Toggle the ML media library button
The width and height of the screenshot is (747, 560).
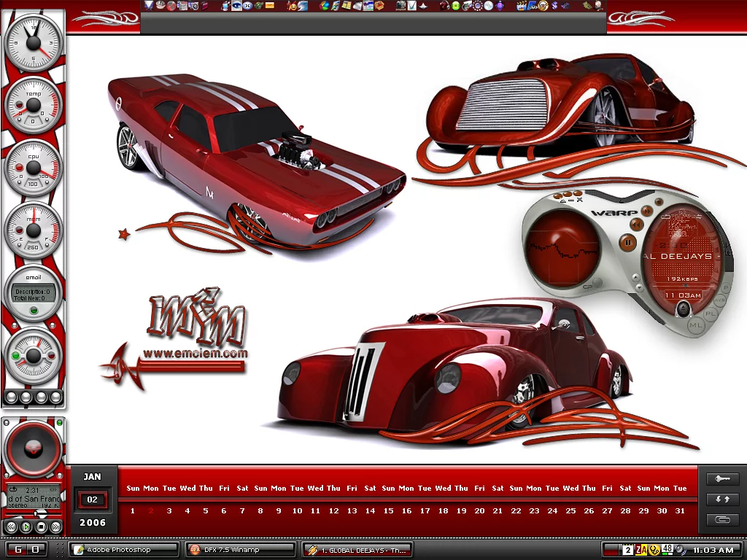[x=695, y=324]
